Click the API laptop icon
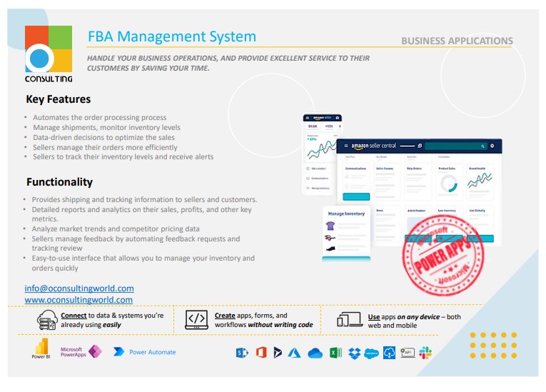This screenshot has width=546, height=392. (408, 353)
